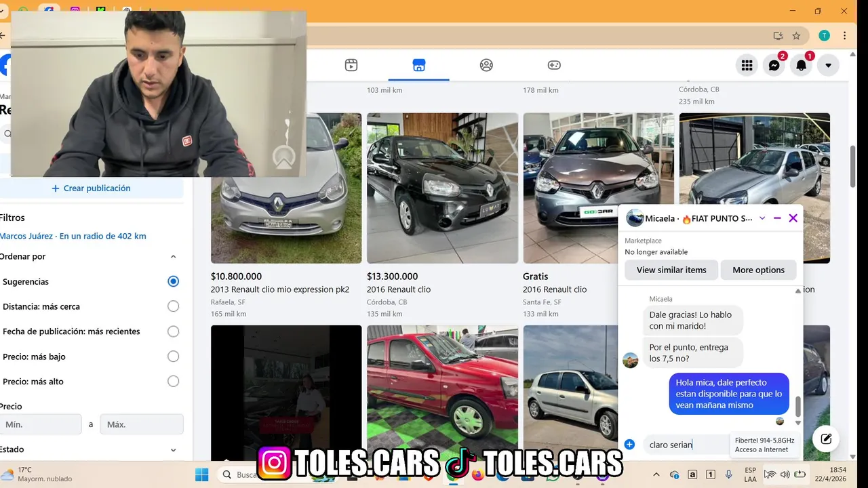Click the View similar items button

(x=671, y=270)
